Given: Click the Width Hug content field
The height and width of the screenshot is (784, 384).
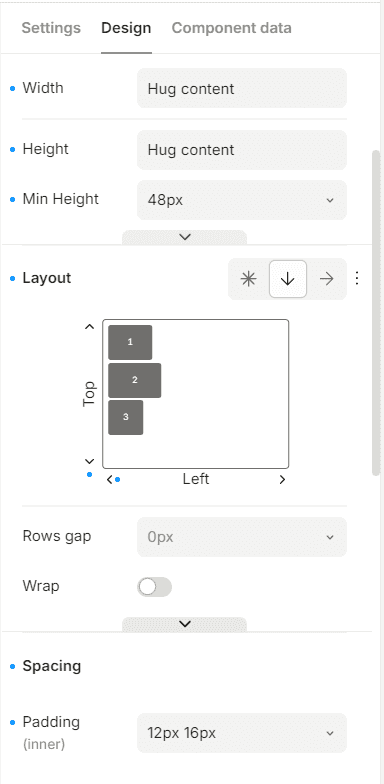Looking at the screenshot, I should [242, 88].
